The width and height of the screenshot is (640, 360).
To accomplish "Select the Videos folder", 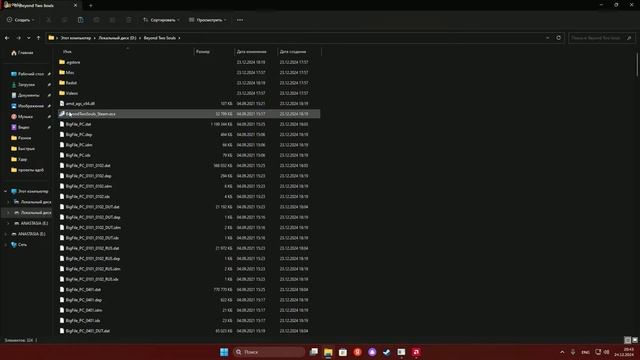I will (x=72, y=93).
